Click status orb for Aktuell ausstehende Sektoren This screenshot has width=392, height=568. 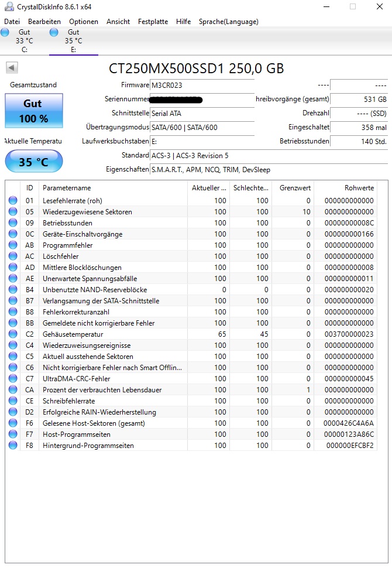coord(13,356)
